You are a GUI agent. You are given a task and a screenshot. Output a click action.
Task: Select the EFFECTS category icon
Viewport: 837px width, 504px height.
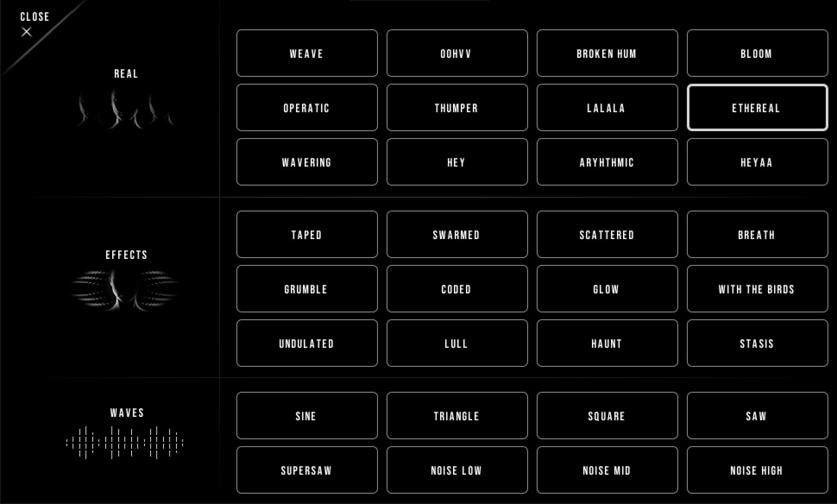[x=126, y=287]
